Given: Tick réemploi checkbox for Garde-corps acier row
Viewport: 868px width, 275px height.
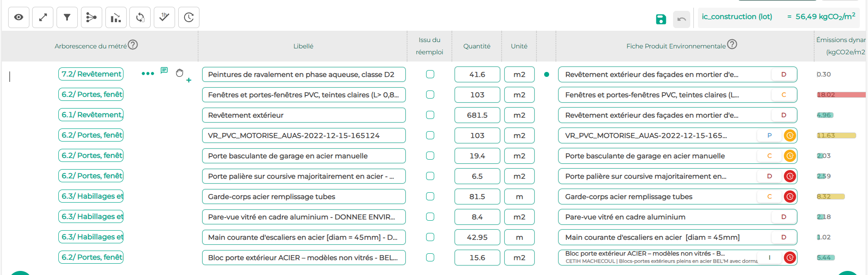Looking at the screenshot, I should point(430,196).
